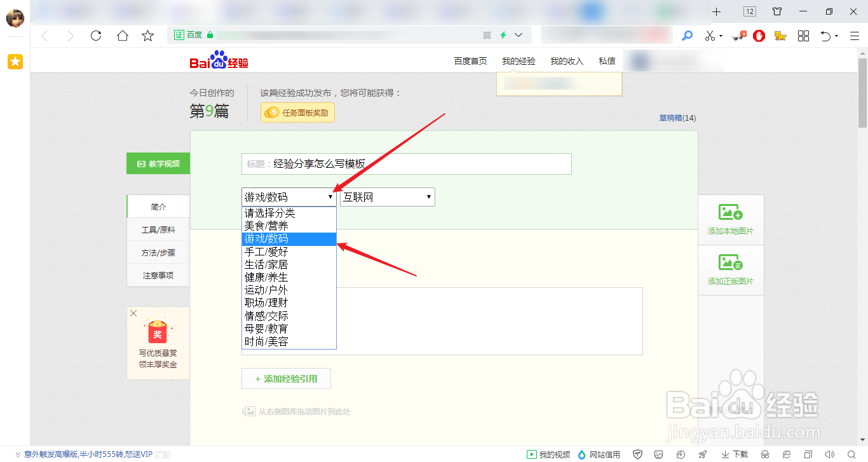Screen dimensions: 868x462
Task: Toggle the red ad-blocking hand icon
Action: (x=759, y=36)
